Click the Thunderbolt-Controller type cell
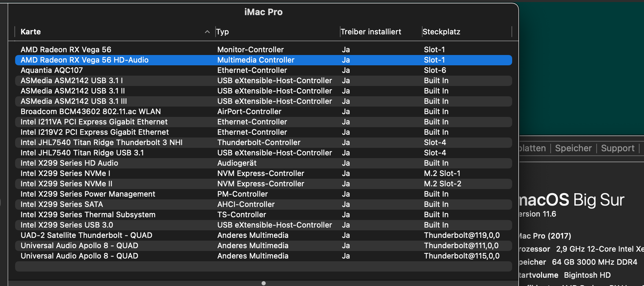The width and height of the screenshot is (644, 286). [x=259, y=142]
